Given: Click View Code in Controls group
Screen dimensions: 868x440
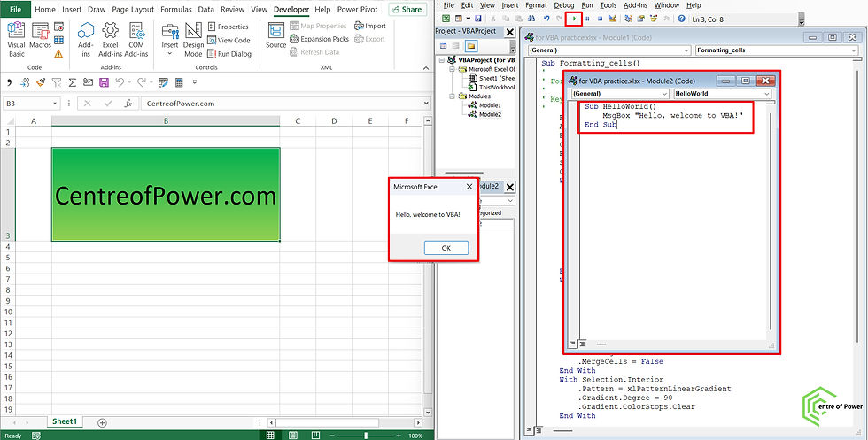Looking at the screenshot, I should (x=229, y=40).
